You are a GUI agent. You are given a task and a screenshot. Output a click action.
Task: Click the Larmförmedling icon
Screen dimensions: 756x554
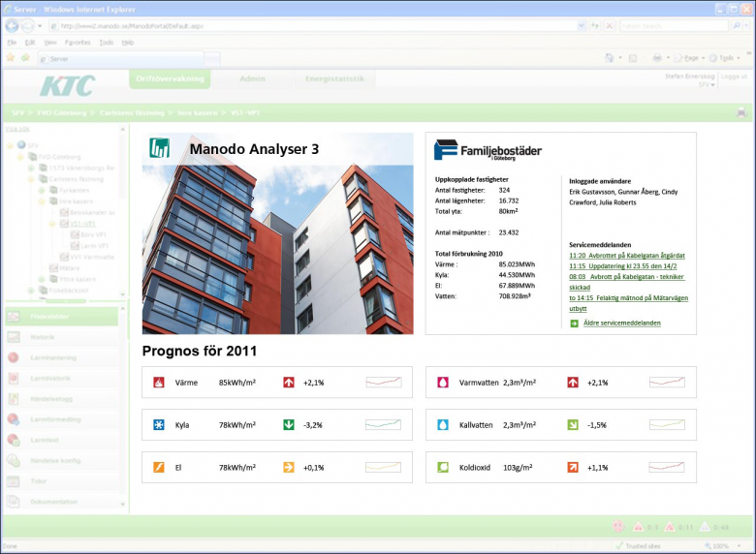[14, 419]
